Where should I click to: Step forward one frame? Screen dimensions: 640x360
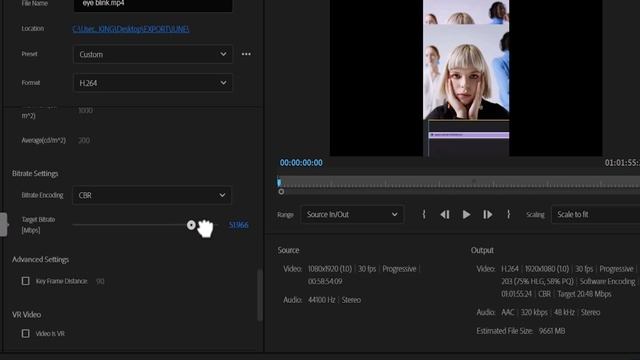[487, 214]
